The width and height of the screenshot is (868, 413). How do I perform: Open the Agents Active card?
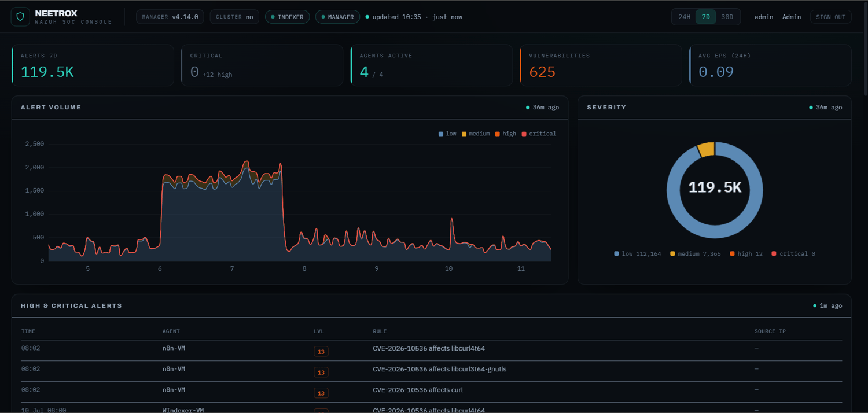coord(432,65)
